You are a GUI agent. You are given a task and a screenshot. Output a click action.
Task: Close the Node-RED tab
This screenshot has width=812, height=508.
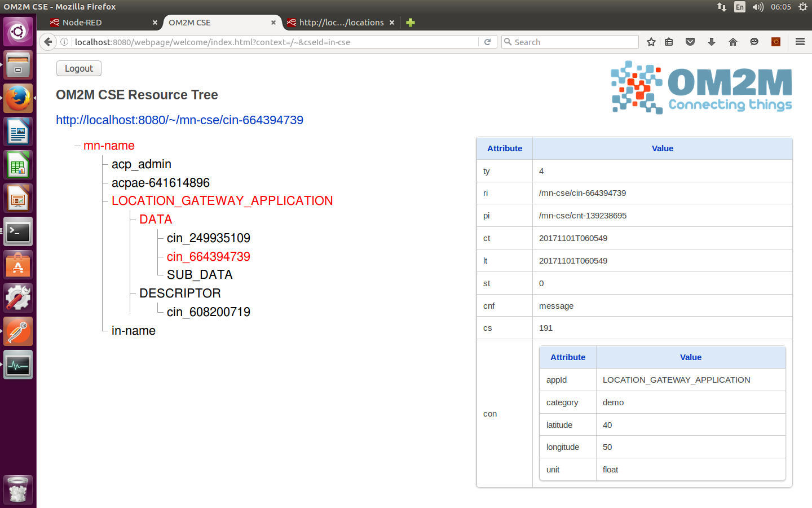tap(155, 23)
